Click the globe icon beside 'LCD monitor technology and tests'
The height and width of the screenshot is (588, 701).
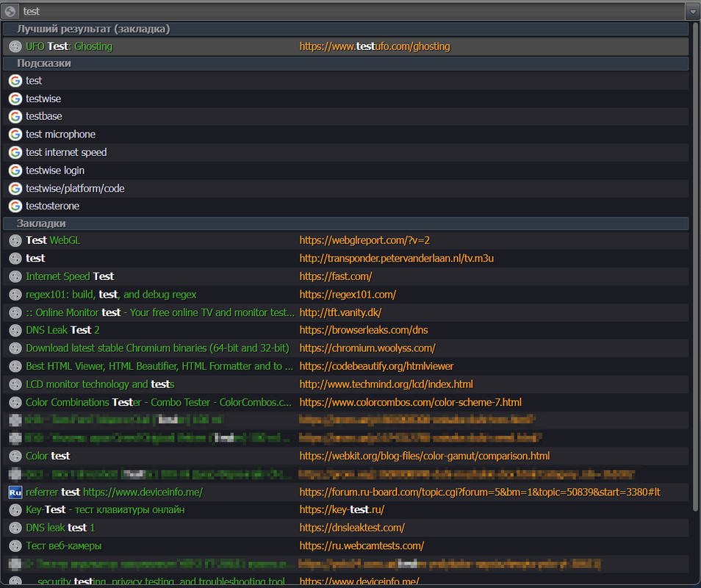[15, 384]
